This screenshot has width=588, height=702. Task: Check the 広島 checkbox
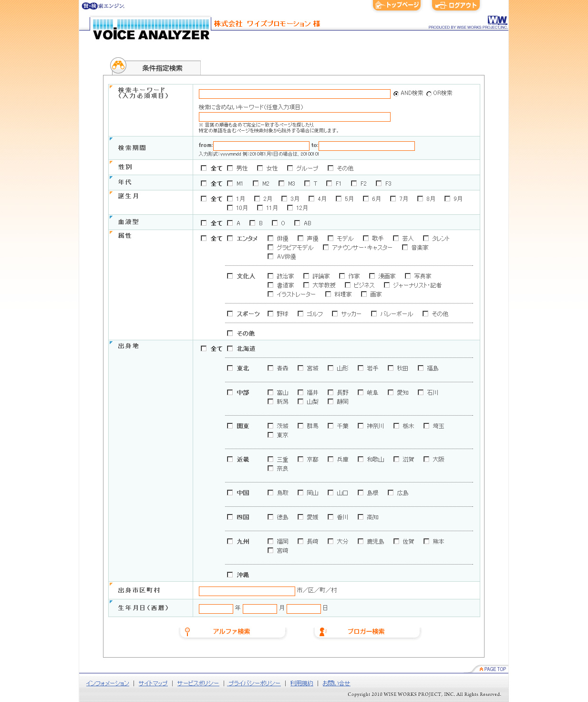(391, 492)
